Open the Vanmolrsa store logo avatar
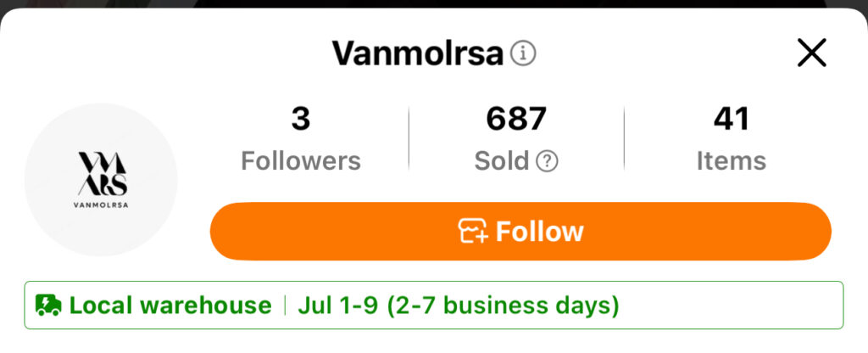 pos(101,180)
